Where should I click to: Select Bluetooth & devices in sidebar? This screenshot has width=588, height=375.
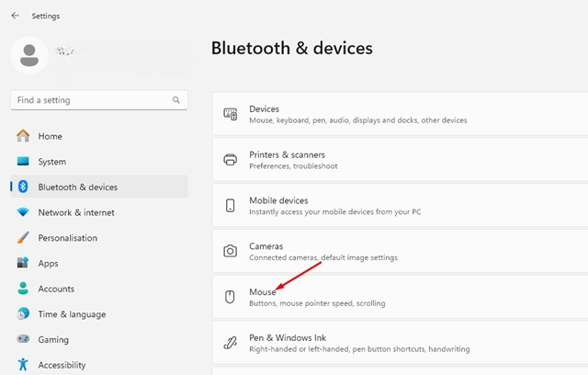tap(99, 187)
